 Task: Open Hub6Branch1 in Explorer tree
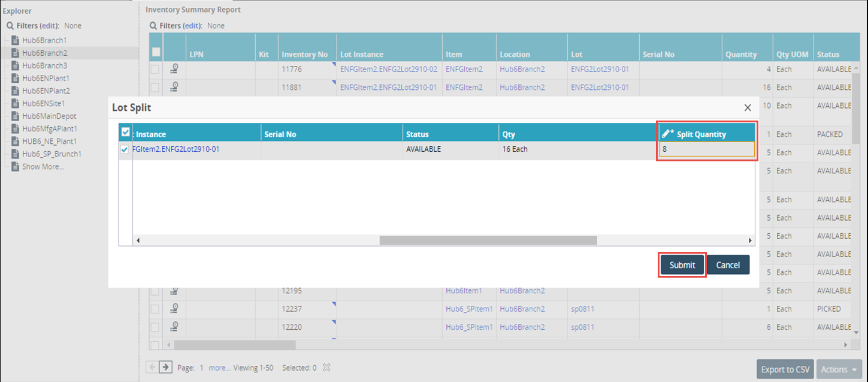tap(44, 40)
